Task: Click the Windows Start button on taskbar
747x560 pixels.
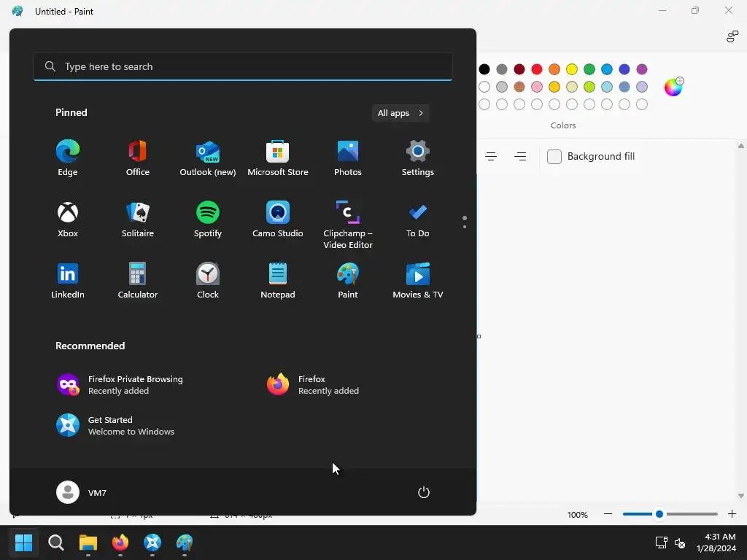Action: click(x=23, y=542)
